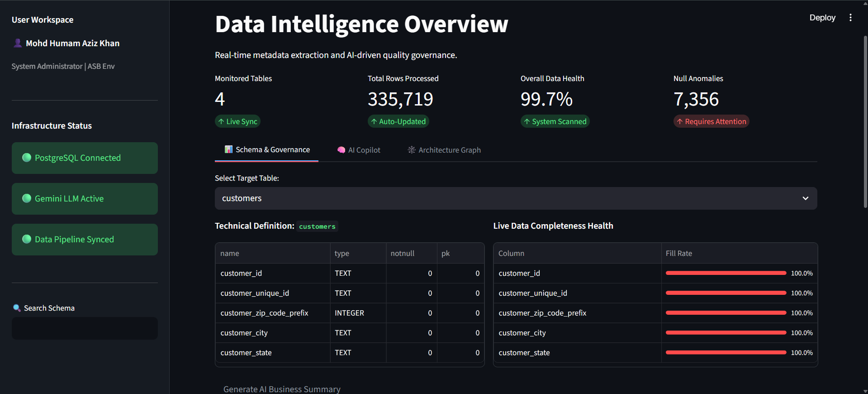Click the Deploy button
Screen dimensions: 868x394
822,18
